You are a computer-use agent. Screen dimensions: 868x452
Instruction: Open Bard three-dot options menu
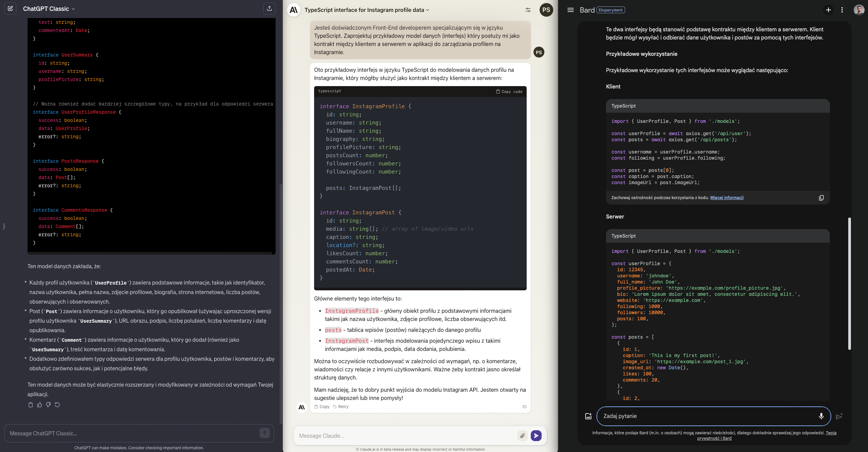click(x=842, y=10)
